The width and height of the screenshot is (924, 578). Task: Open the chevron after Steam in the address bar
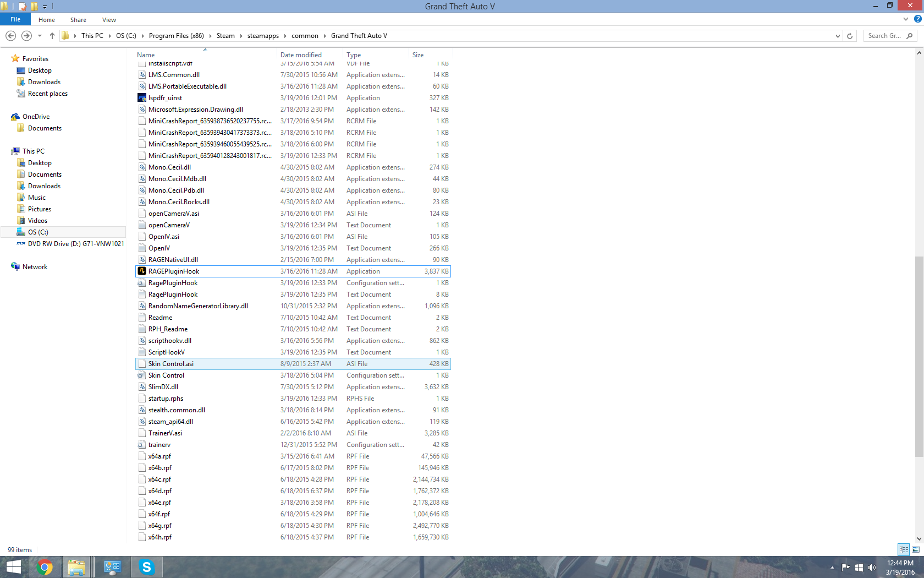click(241, 36)
